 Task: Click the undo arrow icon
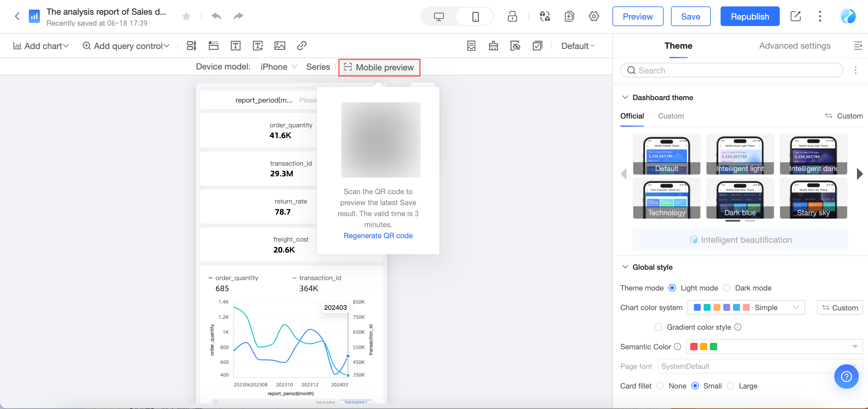(x=216, y=16)
